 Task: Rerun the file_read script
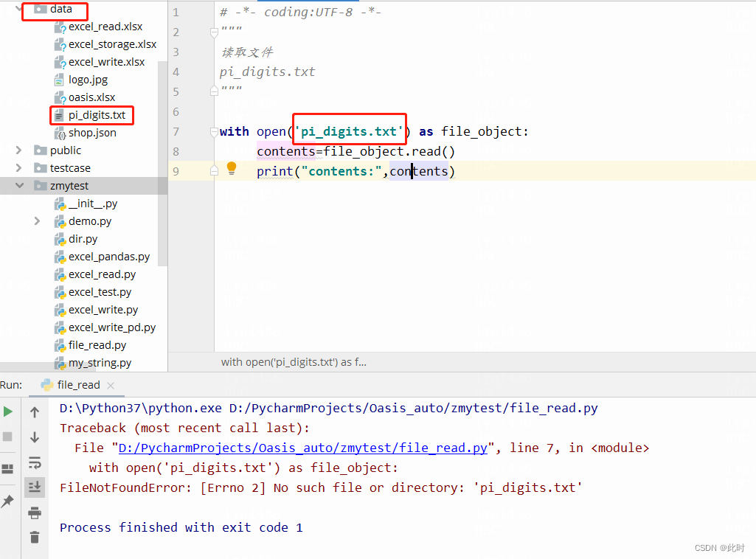pyautogui.click(x=7, y=412)
